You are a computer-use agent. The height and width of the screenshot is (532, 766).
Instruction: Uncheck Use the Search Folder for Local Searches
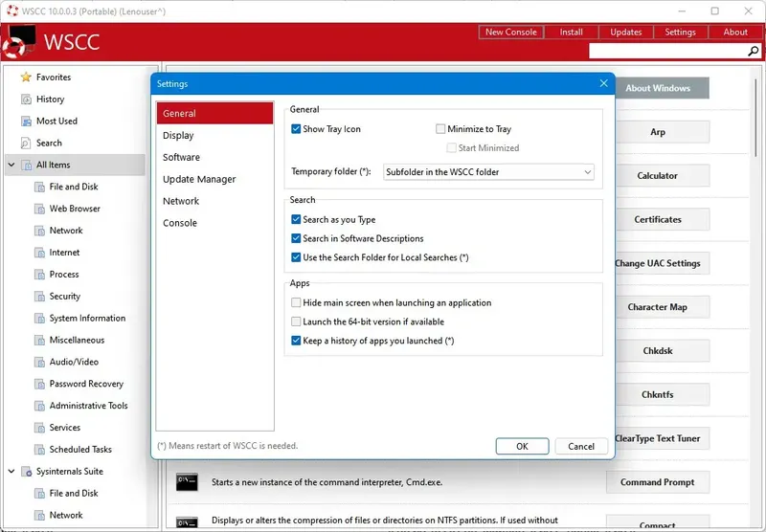pyautogui.click(x=296, y=257)
